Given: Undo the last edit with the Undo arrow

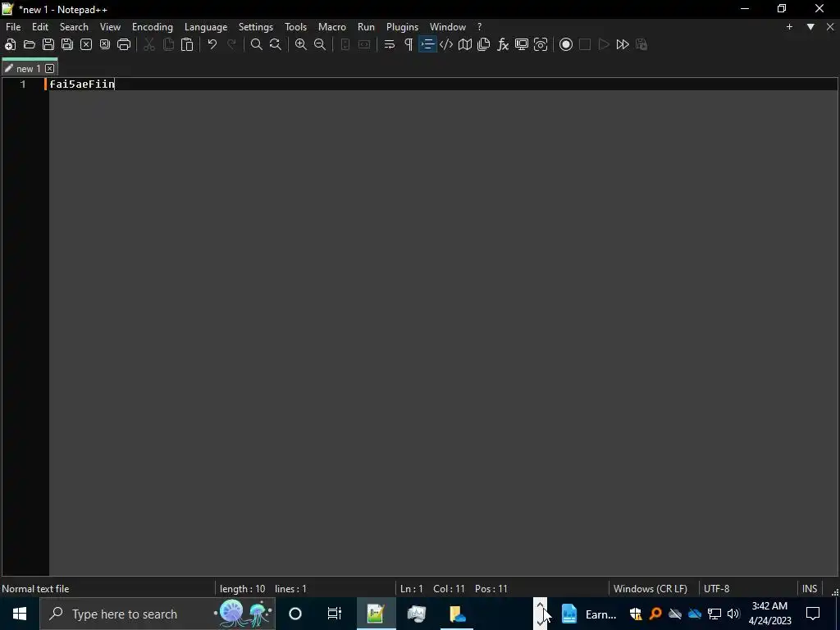Looking at the screenshot, I should pyautogui.click(x=212, y=44).
